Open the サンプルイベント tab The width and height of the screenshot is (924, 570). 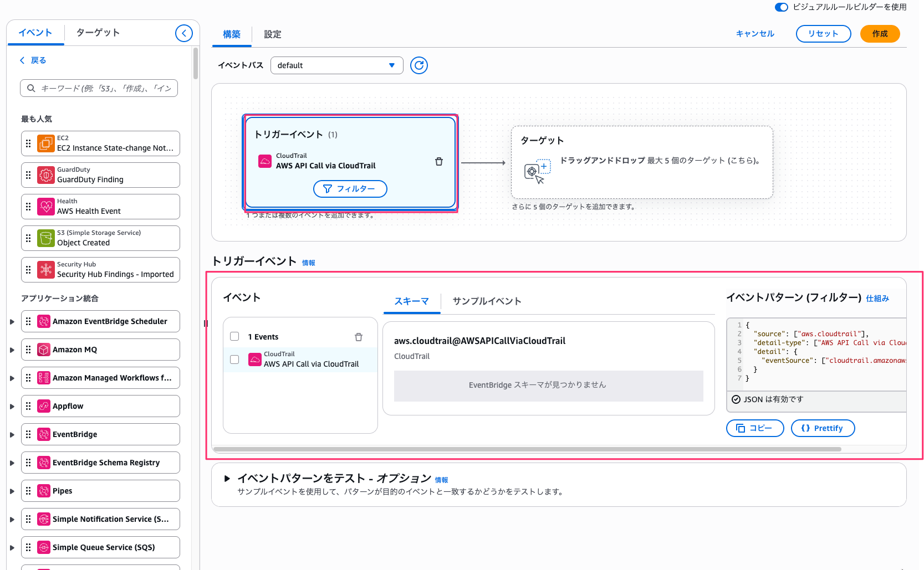pos(487,301)
